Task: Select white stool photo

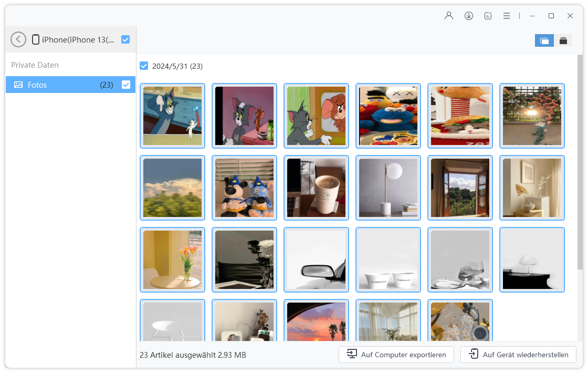Action: 173,320
